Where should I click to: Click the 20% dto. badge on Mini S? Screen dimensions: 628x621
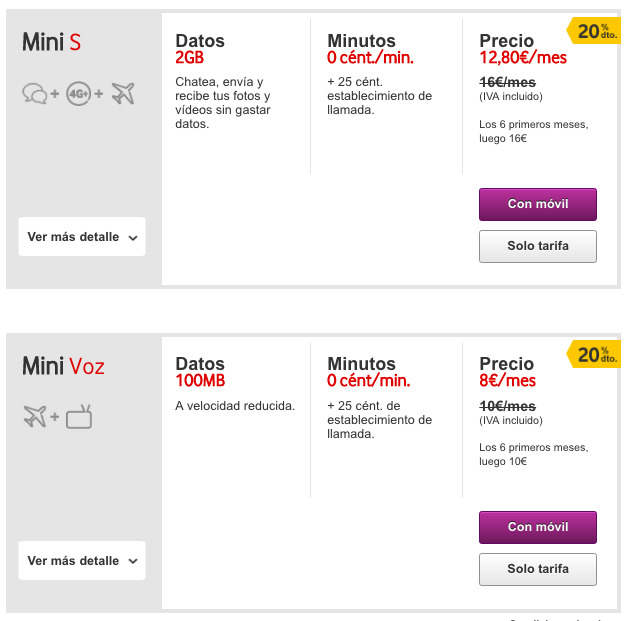point(596,31)
